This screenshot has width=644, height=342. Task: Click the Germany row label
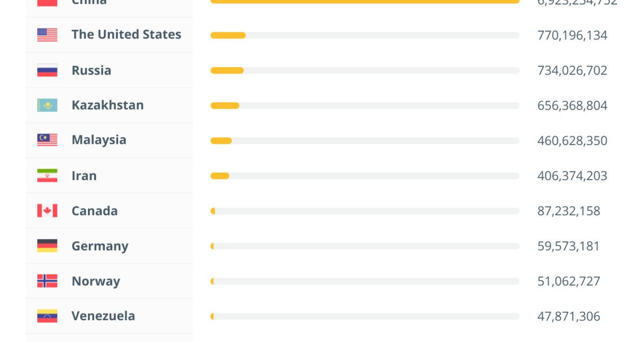tap(100, 246)
